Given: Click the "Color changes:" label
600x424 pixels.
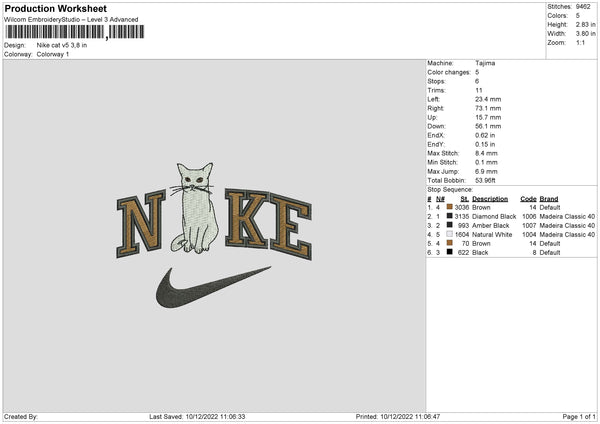Looking at the screenshot, I should [x=449, y=72].
